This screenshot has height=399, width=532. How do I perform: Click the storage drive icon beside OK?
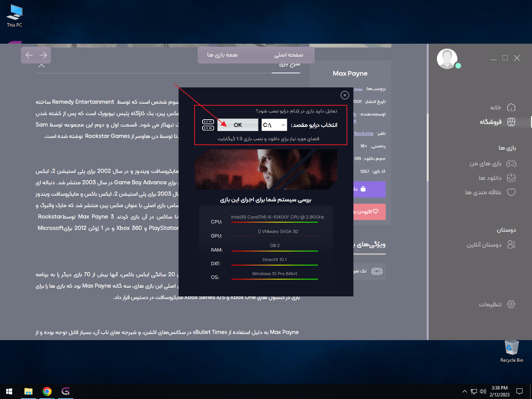coord(208,125)
